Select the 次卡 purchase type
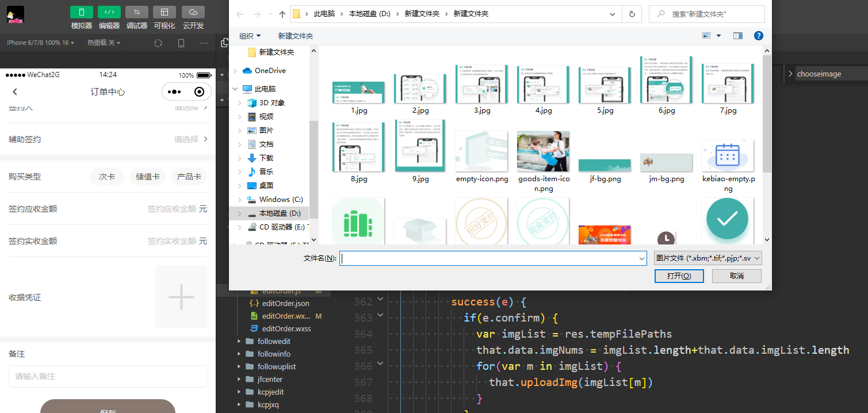The width and height of the screenshot is (868, 413). point(107,177)
